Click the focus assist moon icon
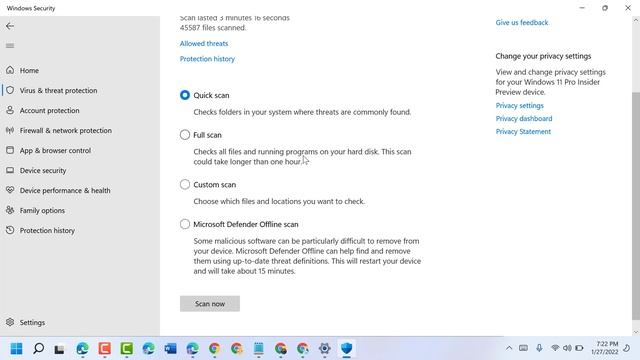Screen dimensions: 640x360 (627, 348)
